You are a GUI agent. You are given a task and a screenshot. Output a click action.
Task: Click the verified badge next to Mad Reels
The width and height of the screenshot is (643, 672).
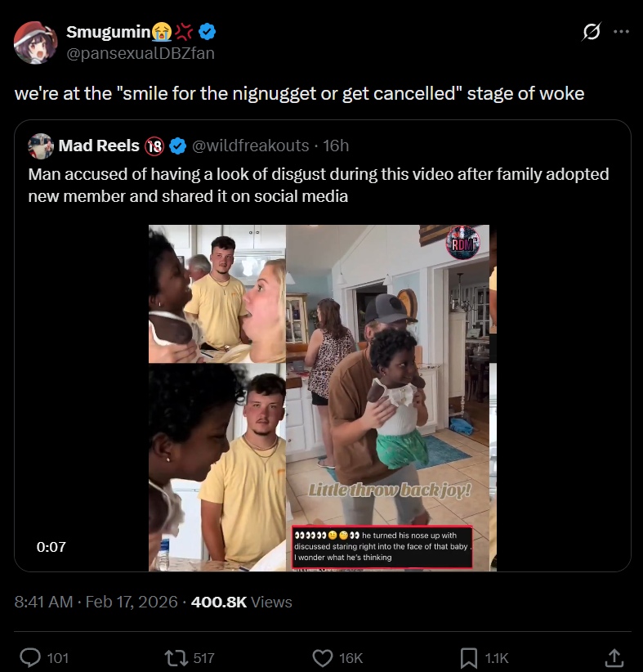[177, 146]
